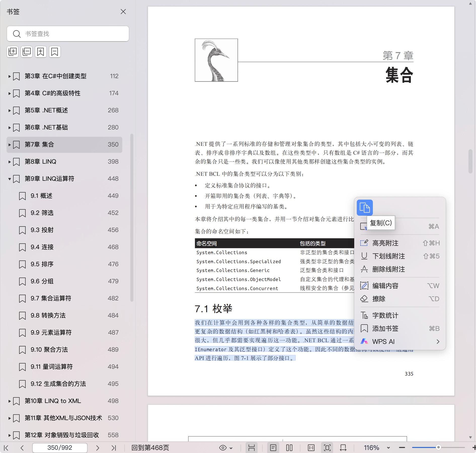Collapse all bookmarks using the minus icon
476x453 pixels.
(27, 52)
